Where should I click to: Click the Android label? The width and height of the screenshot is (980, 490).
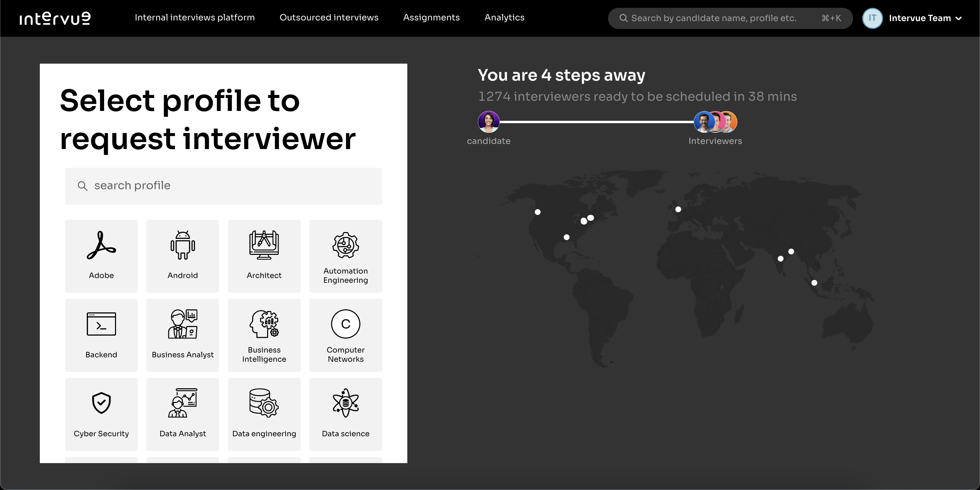pyautogui.click(x=183, y=275)
